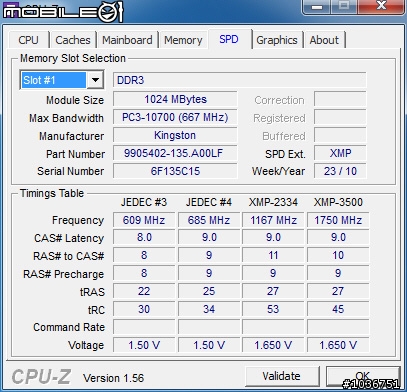
Task: Select the Slot #1 combo box text
Action: pyautogui.click(x=54, y=80)
